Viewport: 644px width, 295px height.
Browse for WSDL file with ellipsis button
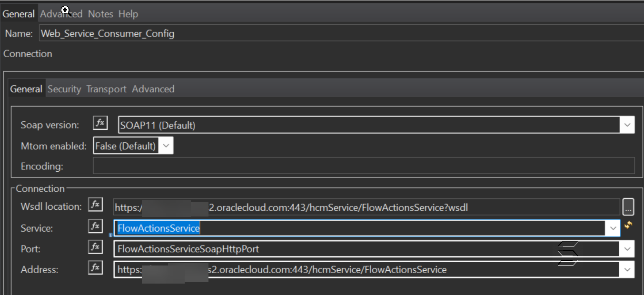[x=628, y=207]
